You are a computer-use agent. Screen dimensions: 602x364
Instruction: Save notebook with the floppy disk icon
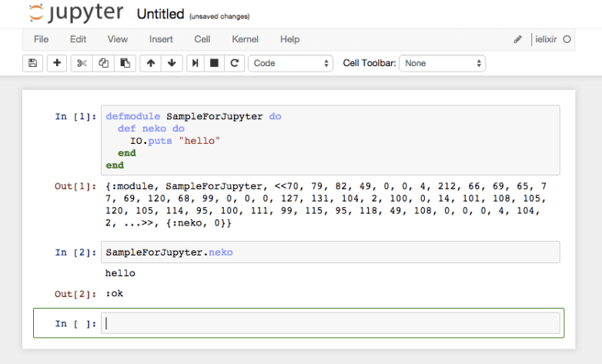pyautogui.click(x=32, y=63)
